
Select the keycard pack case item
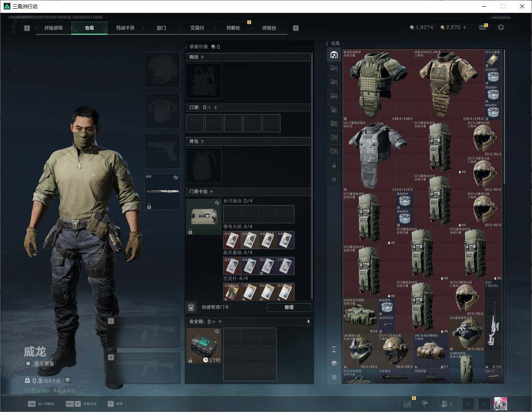[204, 217]
